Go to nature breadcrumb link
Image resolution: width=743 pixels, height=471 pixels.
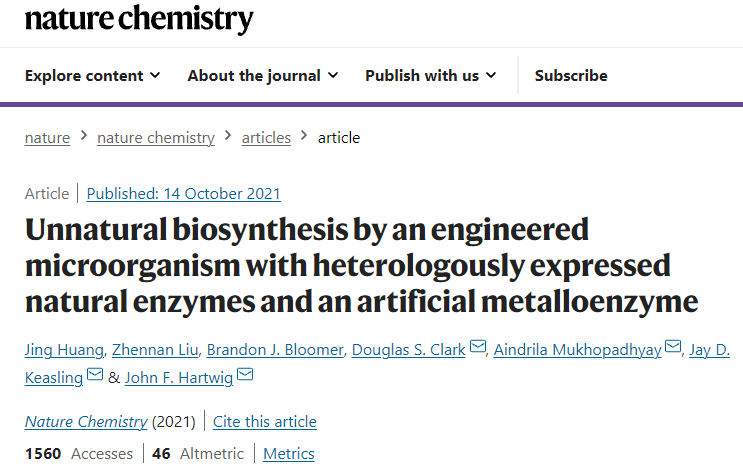tap(47, 138)
